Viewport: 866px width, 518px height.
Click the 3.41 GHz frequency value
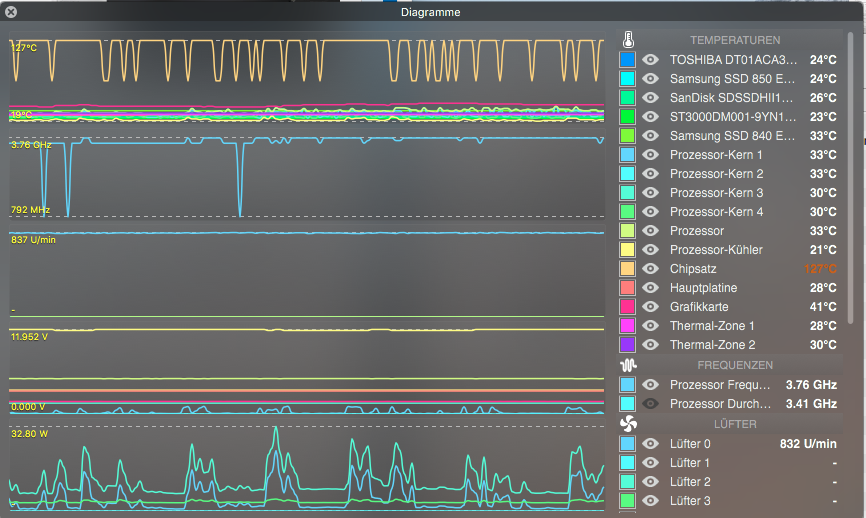click(811, 404)
